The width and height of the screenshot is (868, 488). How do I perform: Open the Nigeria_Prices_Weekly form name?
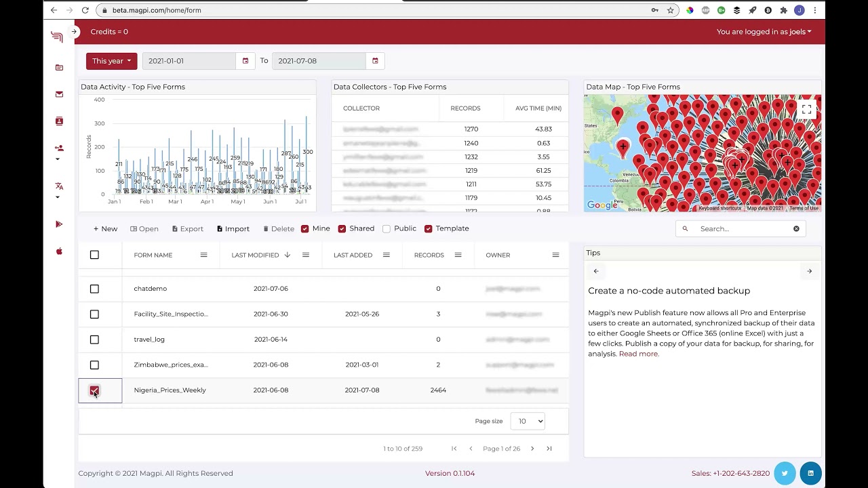[x=170, y=390]
